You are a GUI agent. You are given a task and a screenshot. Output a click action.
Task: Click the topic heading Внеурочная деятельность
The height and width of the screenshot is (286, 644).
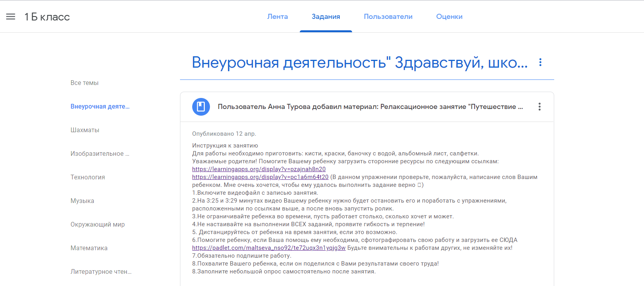pos(359,63)
